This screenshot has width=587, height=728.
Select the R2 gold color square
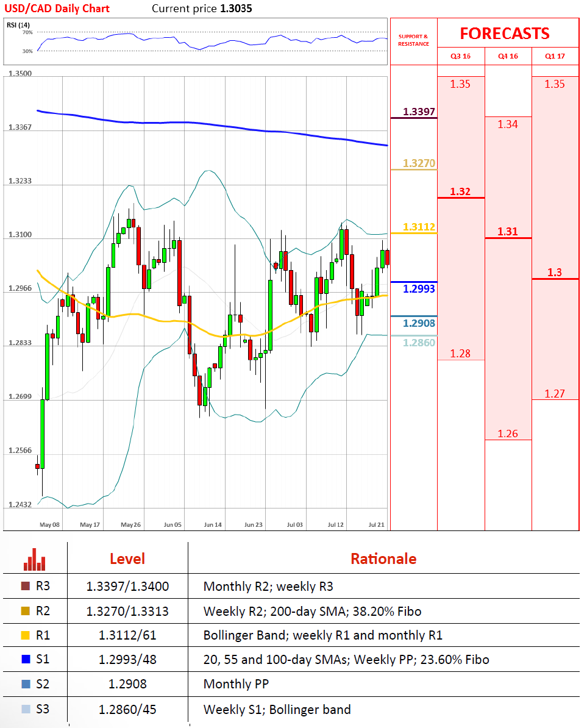pos(25,611)
